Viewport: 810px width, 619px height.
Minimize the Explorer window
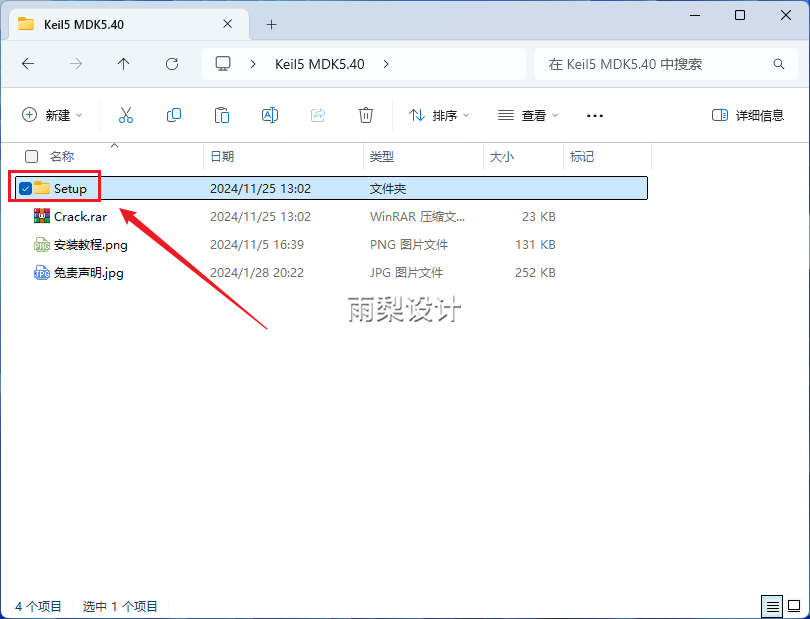pyautogui.click(x=695, y=15)
